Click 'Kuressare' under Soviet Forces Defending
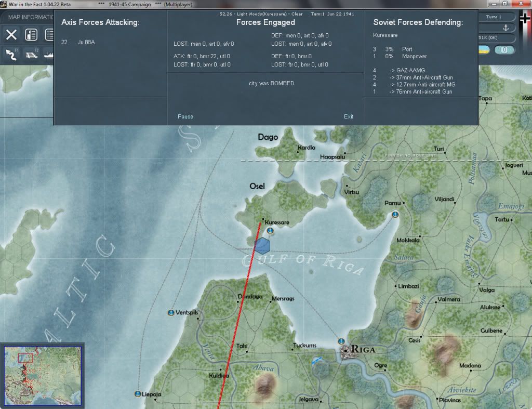This screenshot has height=409, width=532. click(385, 35)
